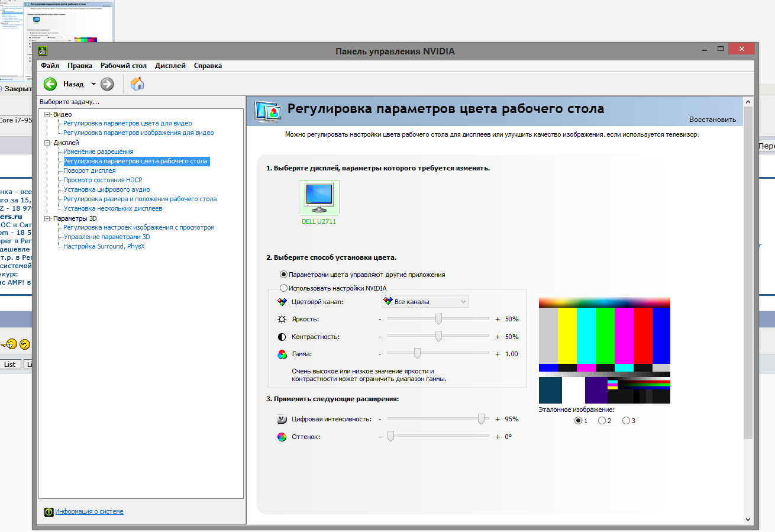Click the contrast icon next to Контрастность
The width and height of the screenshot is (775, 532).
tap(282, 337)
